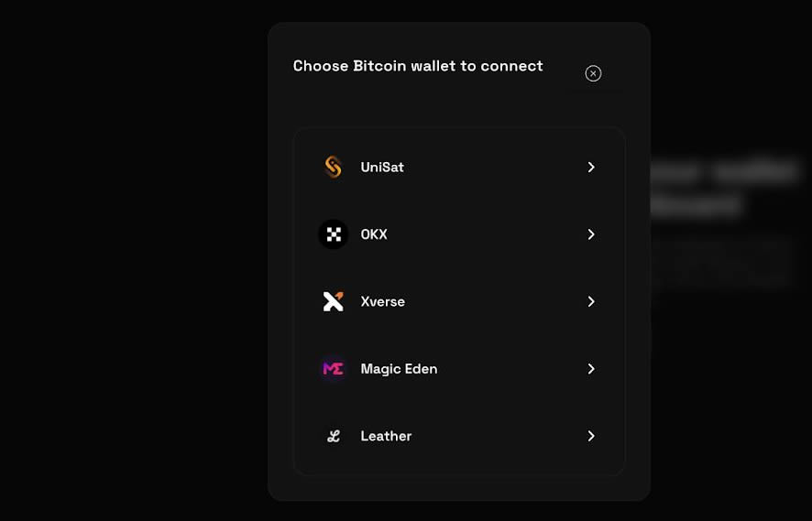
Task: Pick the Xverse wallet text
Action: click(x=382, y=301)
